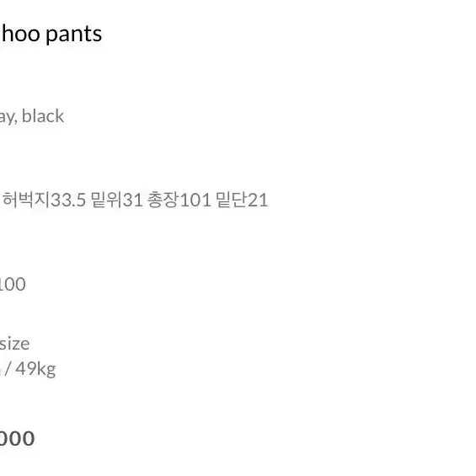Image resolution: width=476 pixels, height=476 pixels.
Task: Open the "hoo pants" product title
Action: point(51,34)
